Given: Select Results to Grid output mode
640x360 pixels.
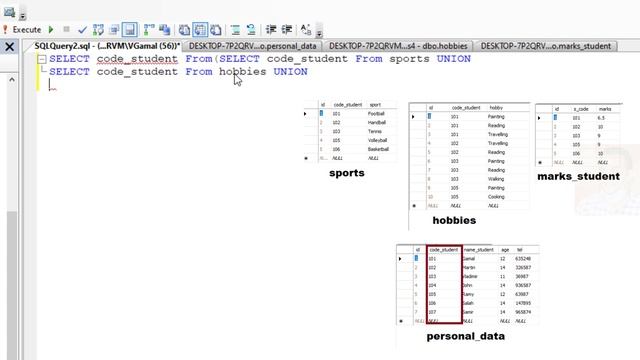Looking at the screenshot, I should point(200,30).
